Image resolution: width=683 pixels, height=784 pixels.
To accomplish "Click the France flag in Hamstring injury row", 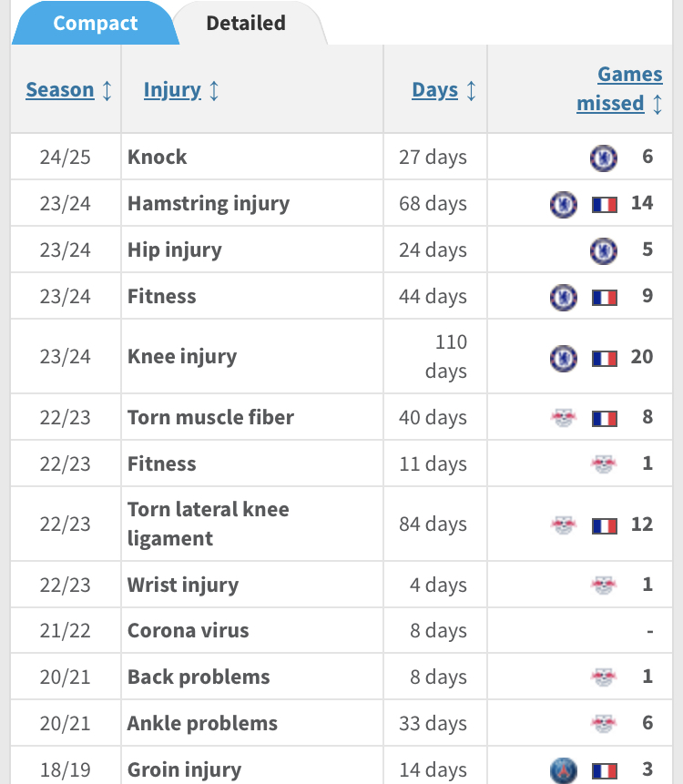I will pos(605,204).
